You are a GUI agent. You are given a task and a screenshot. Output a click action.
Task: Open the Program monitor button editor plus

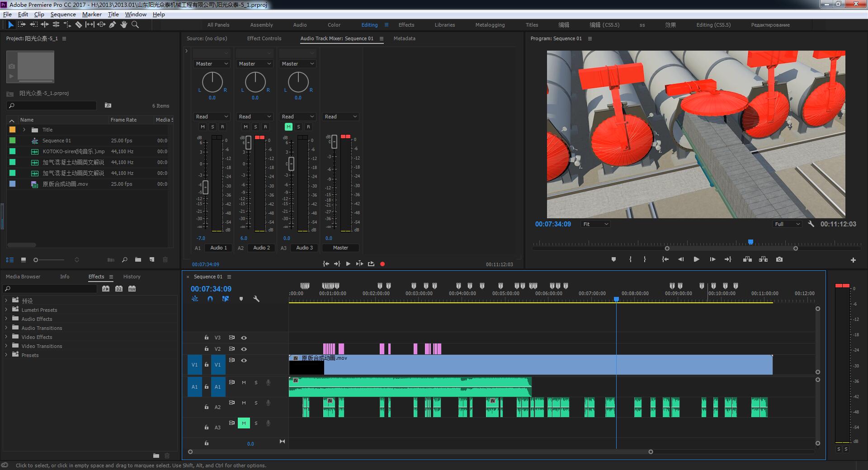click(853, 260)
